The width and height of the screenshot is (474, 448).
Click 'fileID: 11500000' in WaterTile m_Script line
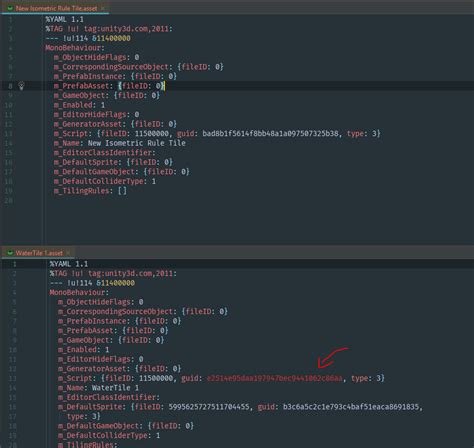139,378
